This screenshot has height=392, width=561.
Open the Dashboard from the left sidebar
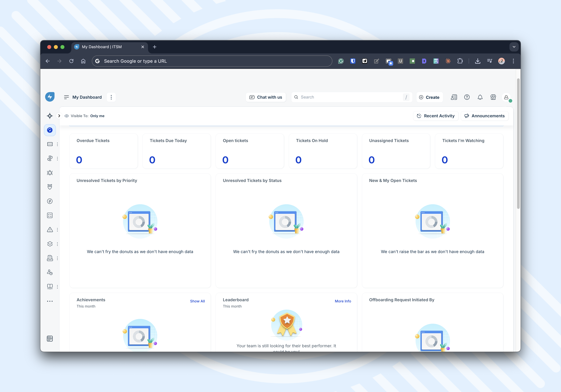click(x=50, y=130)
